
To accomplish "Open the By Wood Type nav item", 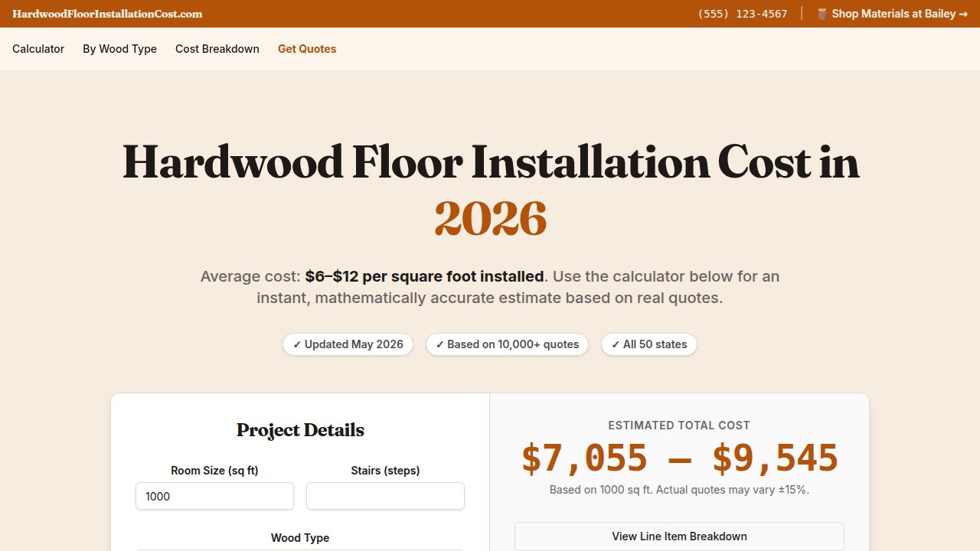I will pyautogui.click(x=119, y=49).
